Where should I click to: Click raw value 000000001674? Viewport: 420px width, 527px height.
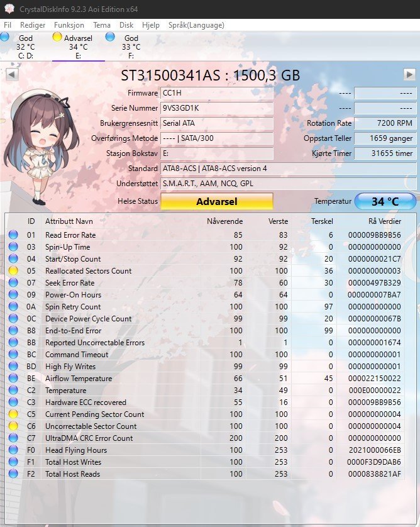(374, 343)
